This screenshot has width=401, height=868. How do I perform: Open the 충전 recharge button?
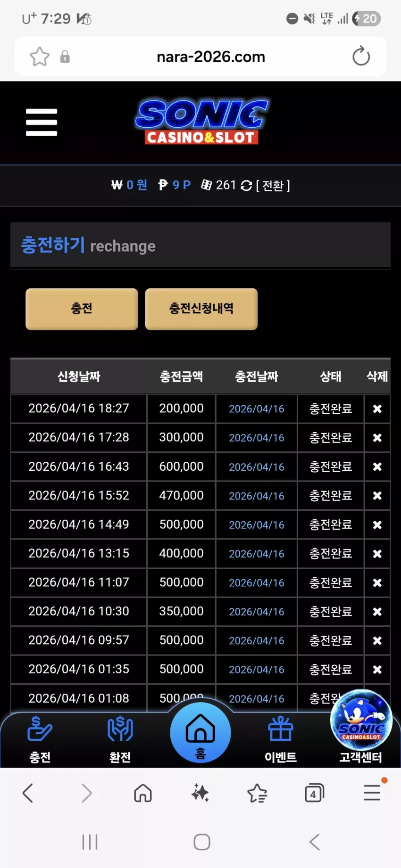click(82, 309)
